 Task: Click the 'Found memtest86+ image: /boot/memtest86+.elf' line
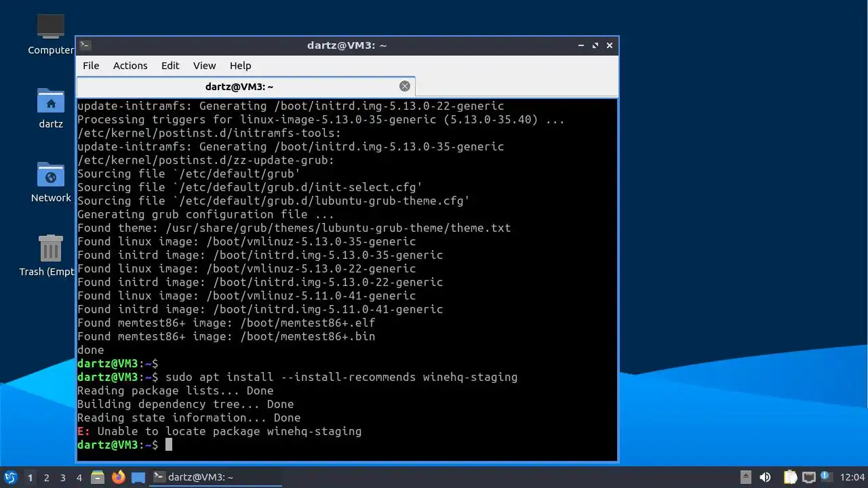[226, 323]
